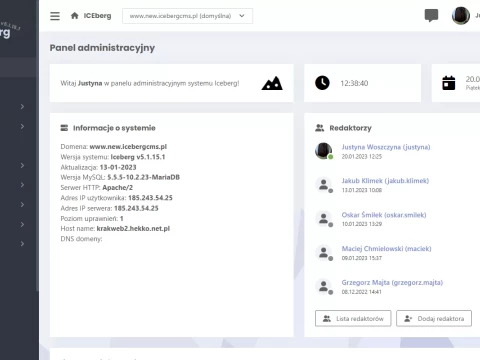
Task: Select user IP address line value
Action: click(150, 198)
